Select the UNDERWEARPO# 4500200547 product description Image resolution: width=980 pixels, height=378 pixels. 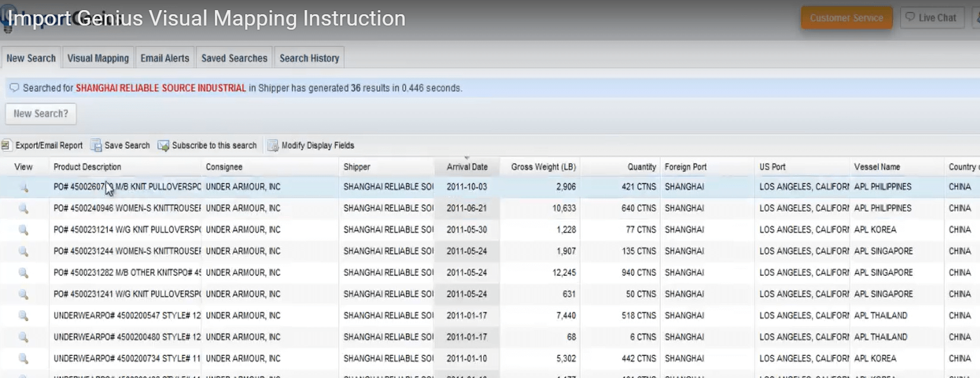point(127,315)
